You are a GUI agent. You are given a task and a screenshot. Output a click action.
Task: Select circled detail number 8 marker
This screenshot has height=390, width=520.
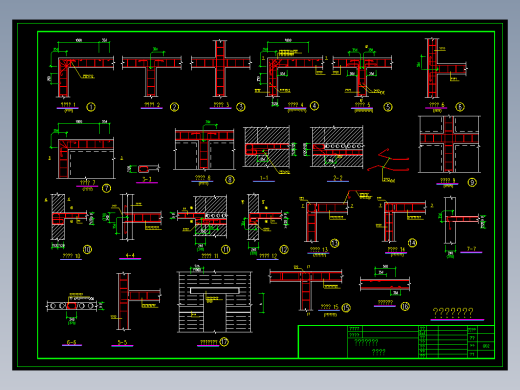point(230,180)
